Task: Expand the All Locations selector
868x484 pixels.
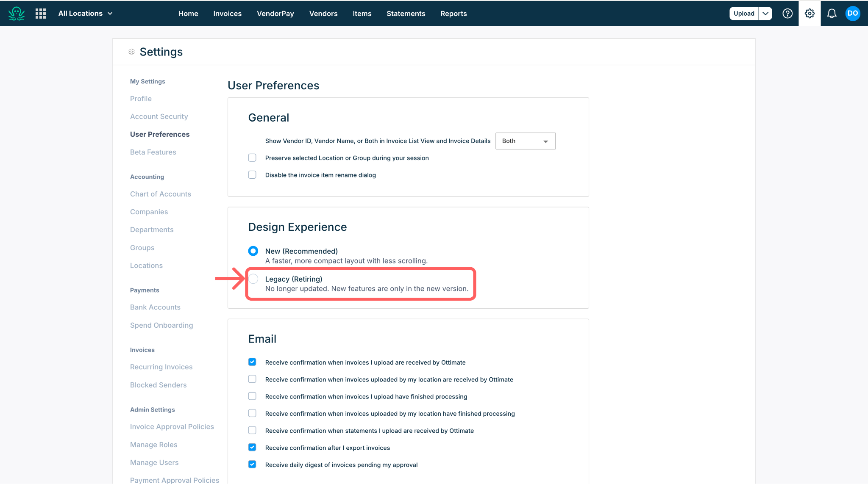Action: [85, 14]
